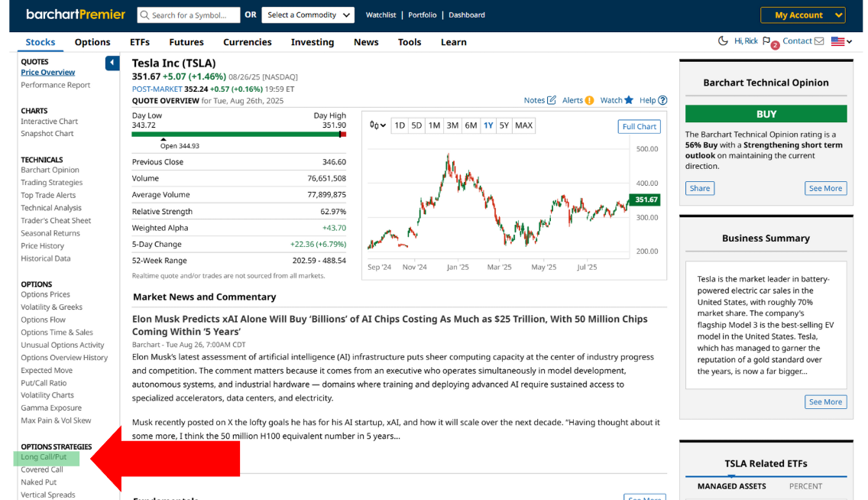Open Barchart Opinion in sidebar
The height and width of the screenshot is (500, 868).
[50, 170]
